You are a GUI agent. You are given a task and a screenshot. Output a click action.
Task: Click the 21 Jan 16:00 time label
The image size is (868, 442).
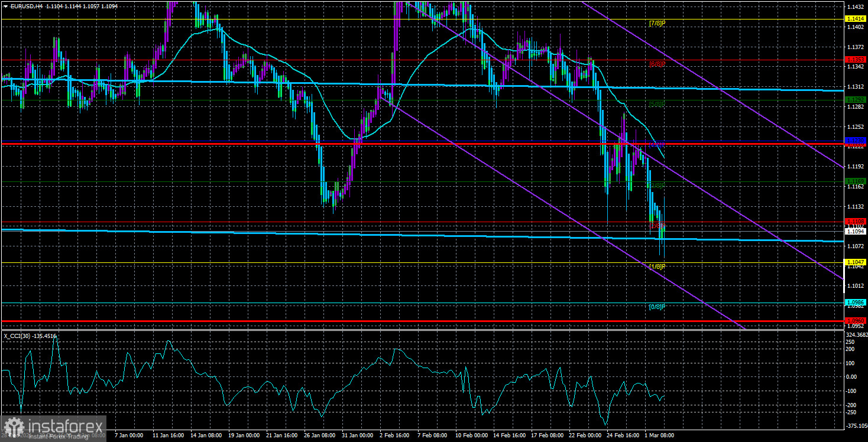click(282, 435)
